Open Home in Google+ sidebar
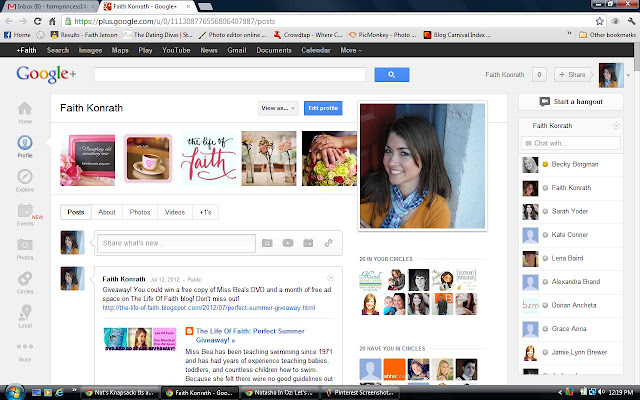Viewport: 640px width, 400px height. (x=25, y=112)
